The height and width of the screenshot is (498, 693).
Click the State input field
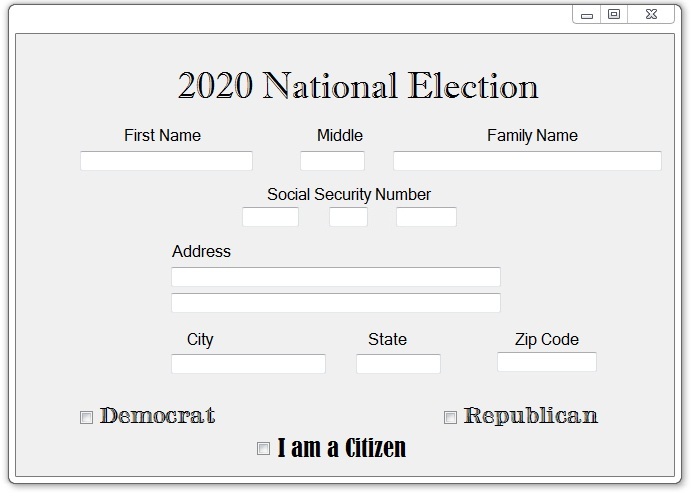click(398, 364)
